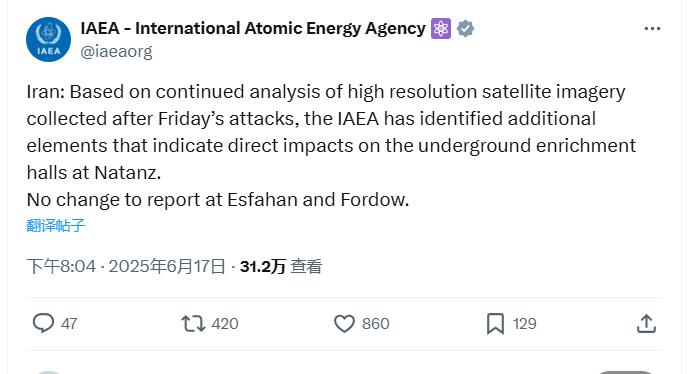Screen dimensions: 689x374
Task: Bookmark the post with bookmark icon
Action: point(495,324)
